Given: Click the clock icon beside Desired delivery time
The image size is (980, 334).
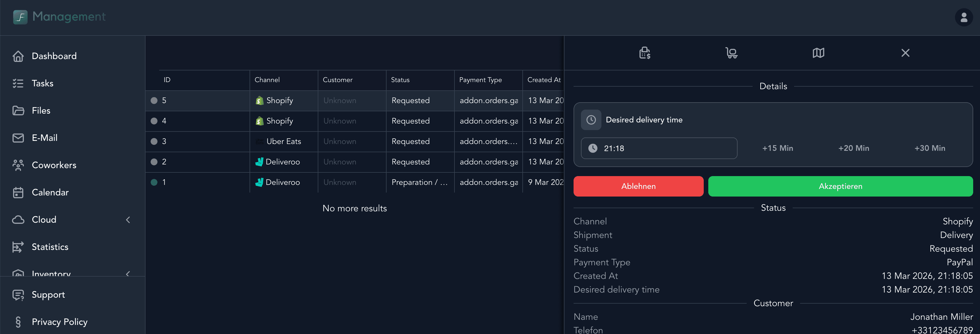Looking at the screenshot, I should coord(591,120).
